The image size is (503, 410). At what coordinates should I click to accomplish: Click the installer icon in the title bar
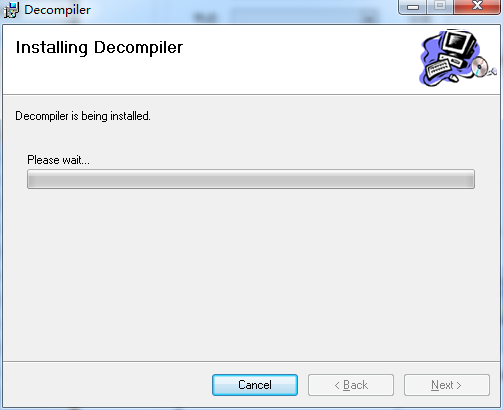[11, 10]
